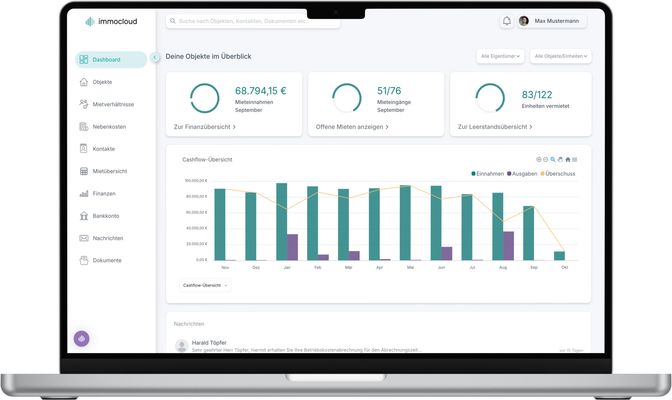
Task: Follow the Zur Leerstandsübersicht link
Action: [x=495, y=127]
